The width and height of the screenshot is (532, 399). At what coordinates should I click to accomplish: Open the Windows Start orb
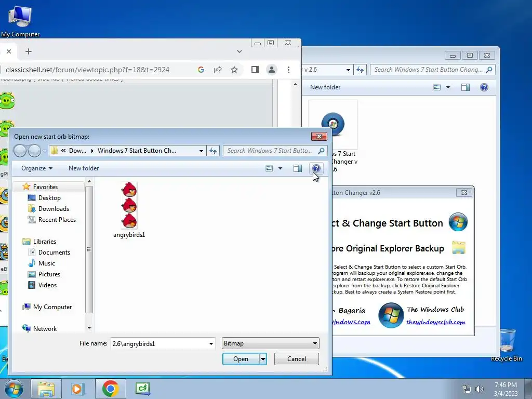14,389
